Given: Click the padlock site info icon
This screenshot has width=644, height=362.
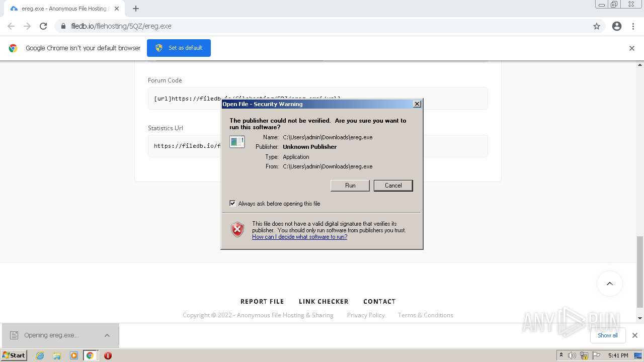Looking at the screenshot, I should [x=63, y=26].
